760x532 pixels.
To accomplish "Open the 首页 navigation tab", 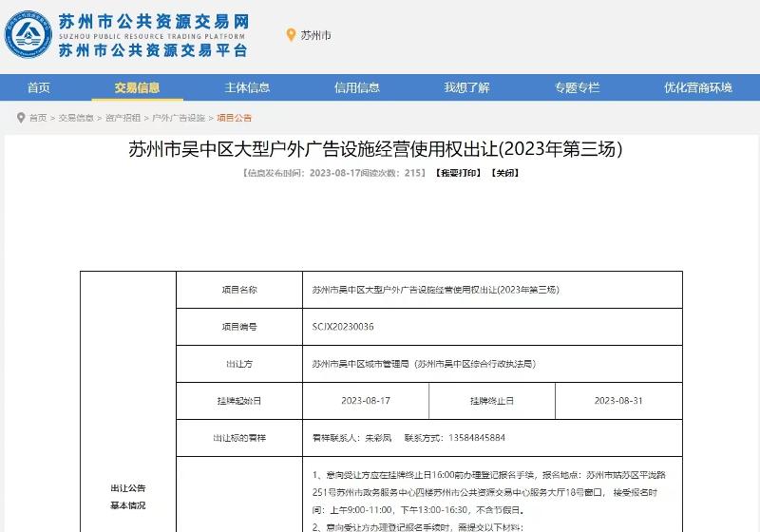I will click(x=39, y=87).
